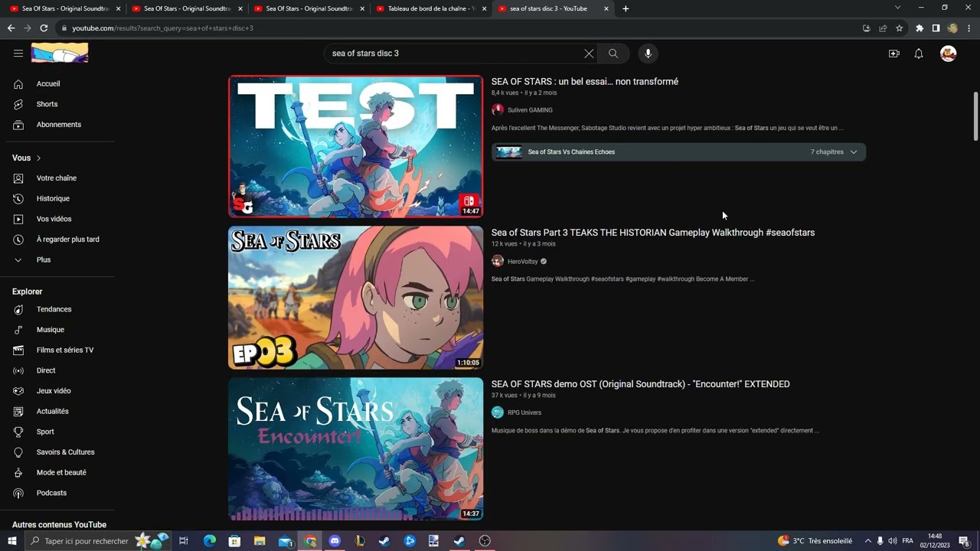Open the Chrome three-dot menu

[969, 28]
